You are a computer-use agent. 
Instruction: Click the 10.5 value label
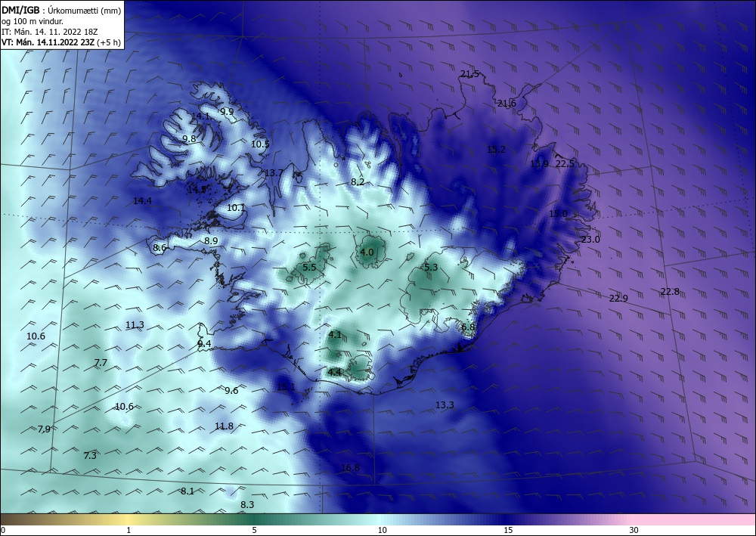coord(260,144)
